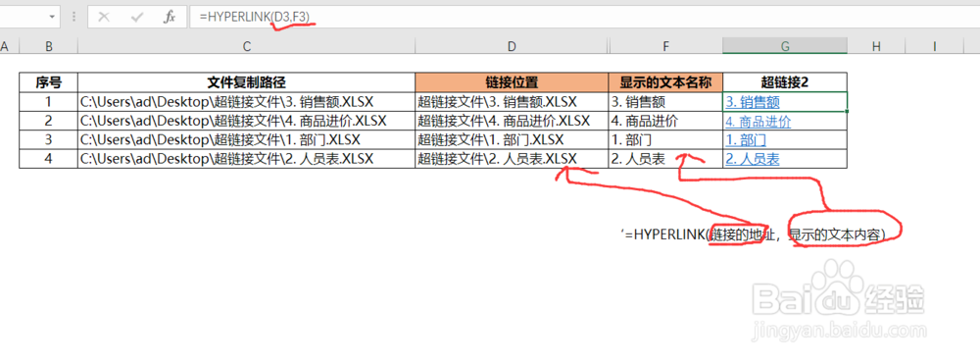Expand the Name Box dropdown arrow

pyautogui.click(x=53, y=18)
